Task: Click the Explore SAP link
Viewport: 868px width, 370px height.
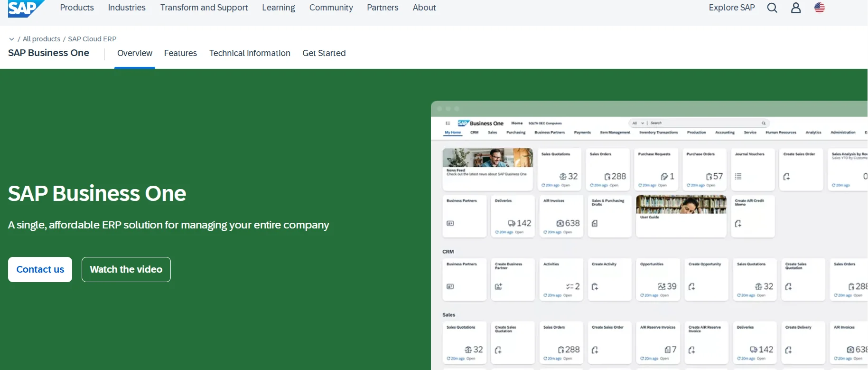Action: click(732, 8)
